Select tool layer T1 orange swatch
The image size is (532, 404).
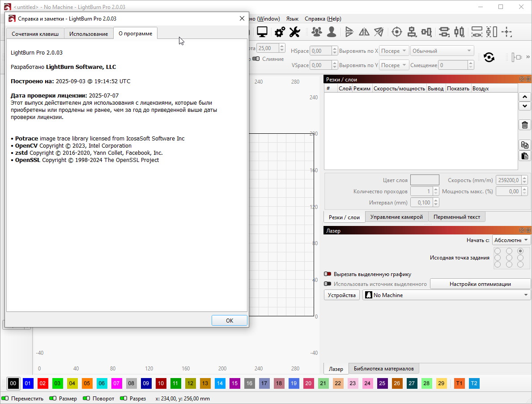click(459, 383)
